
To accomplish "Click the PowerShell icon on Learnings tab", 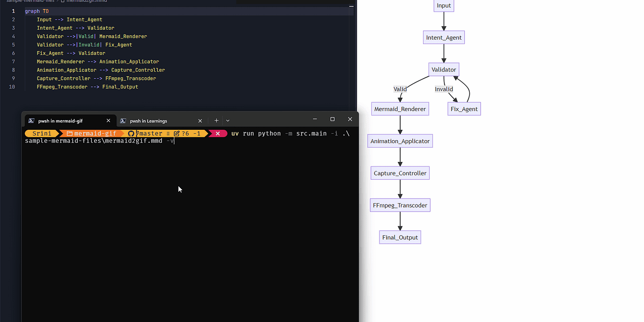I will tap(122, 120).
